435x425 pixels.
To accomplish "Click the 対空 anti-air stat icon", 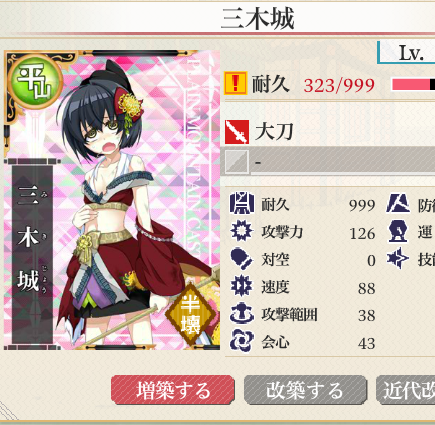I will pos(242,259).
